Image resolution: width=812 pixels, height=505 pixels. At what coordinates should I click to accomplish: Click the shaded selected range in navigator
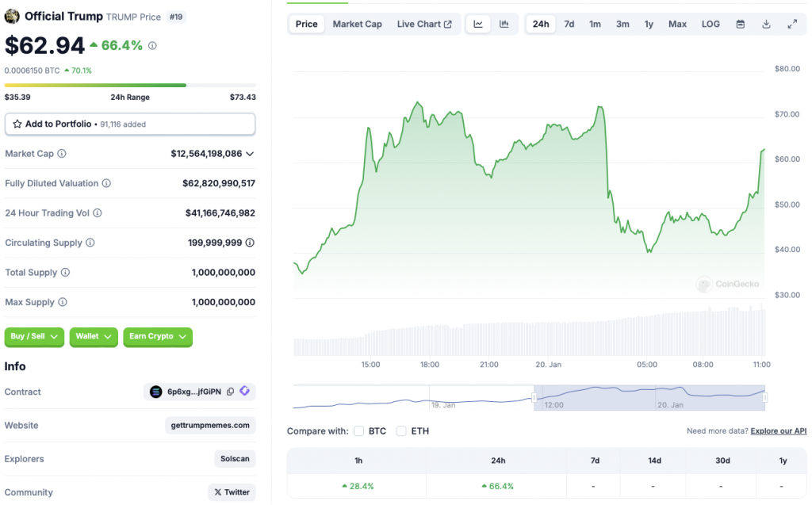(649, 398)
